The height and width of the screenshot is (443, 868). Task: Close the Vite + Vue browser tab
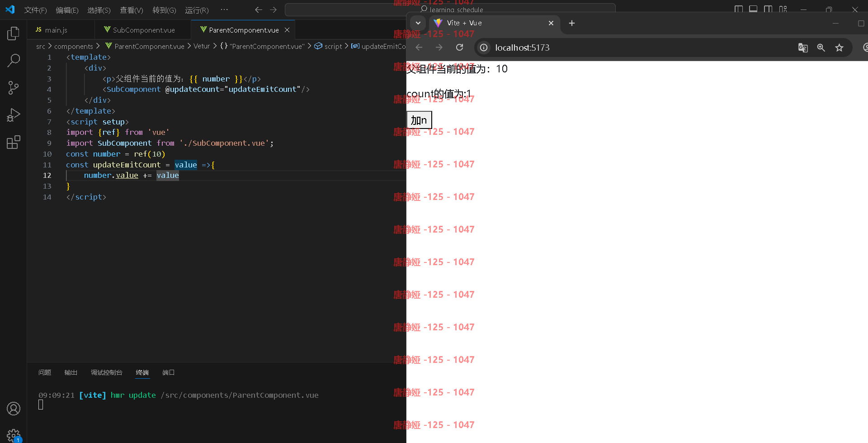point(551,23)
